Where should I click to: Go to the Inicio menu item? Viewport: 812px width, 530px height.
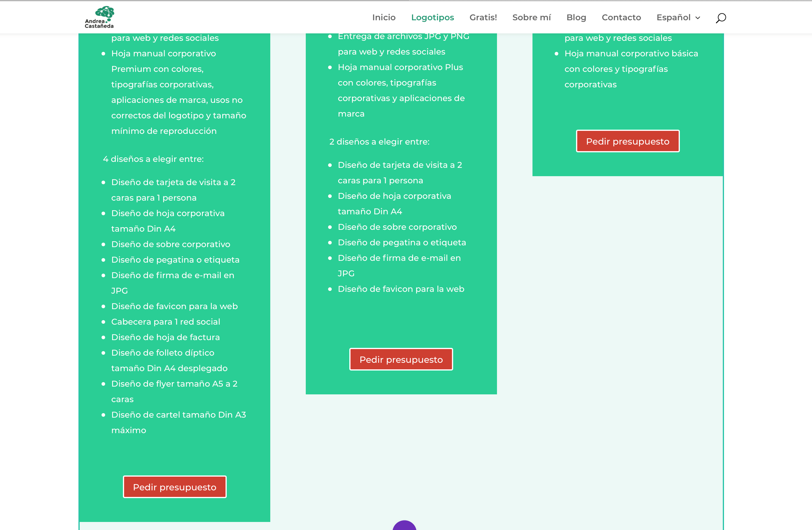384,17
